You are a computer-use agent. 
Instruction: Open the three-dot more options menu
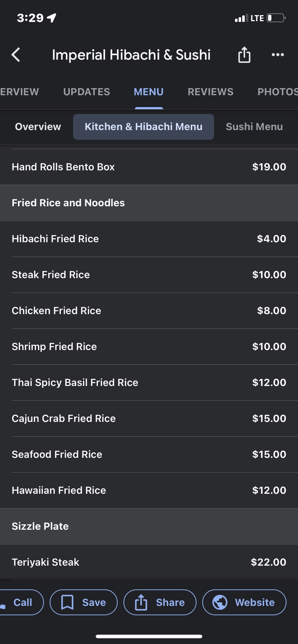pyautogui.click(x=277, y=55)
